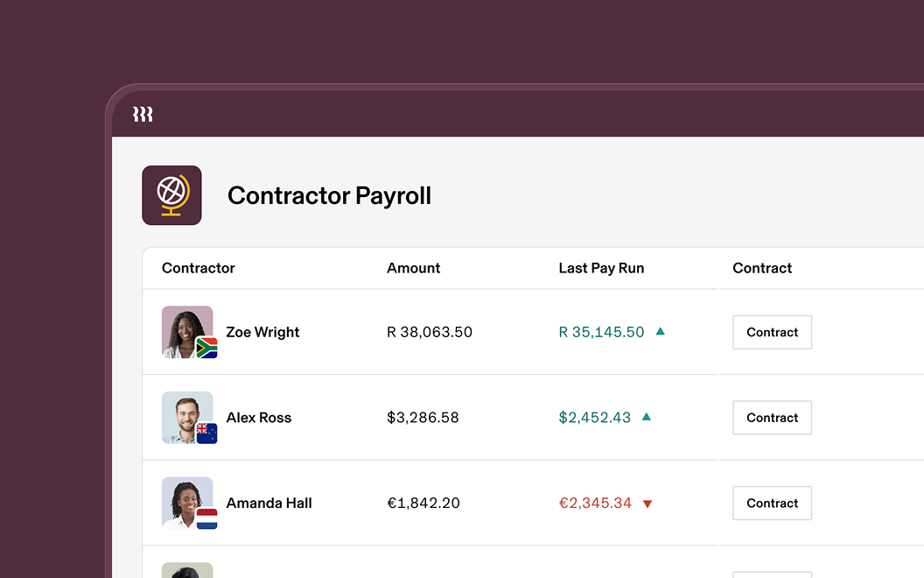
Task: Click the Contract button for Amanda Hall
Action: (x=772, y=503)
